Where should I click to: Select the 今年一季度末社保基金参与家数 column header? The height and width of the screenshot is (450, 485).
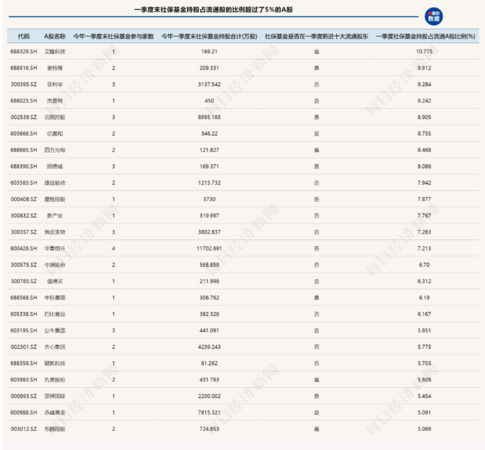113,36
